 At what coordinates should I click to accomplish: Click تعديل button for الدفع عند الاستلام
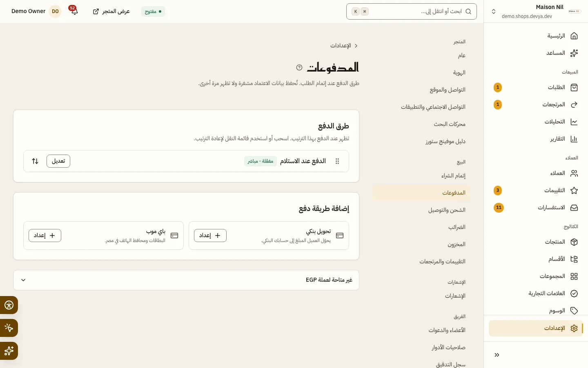(58, 161)
